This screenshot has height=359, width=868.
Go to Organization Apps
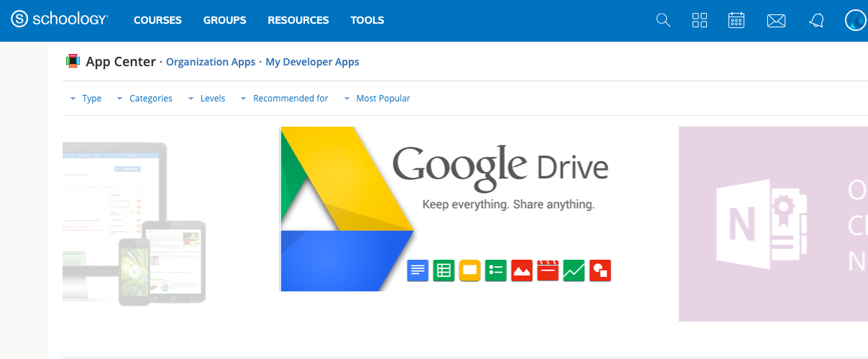pyautogui.click(x=211, y=62)
